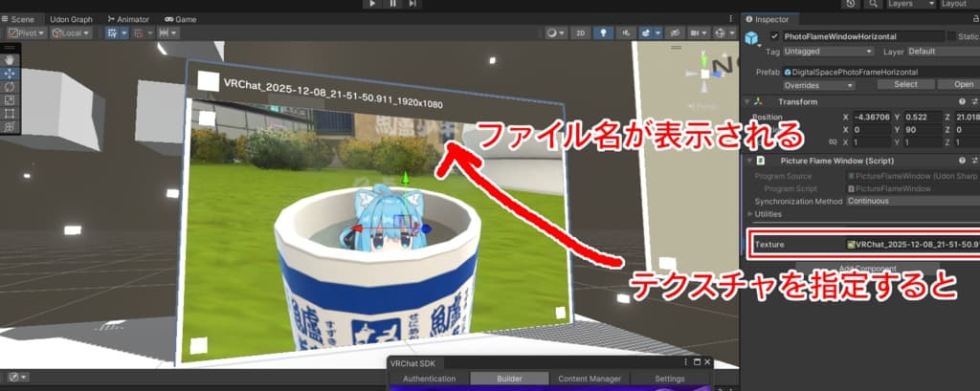Click the scene orientation gizmo center cube

(705, 74)
